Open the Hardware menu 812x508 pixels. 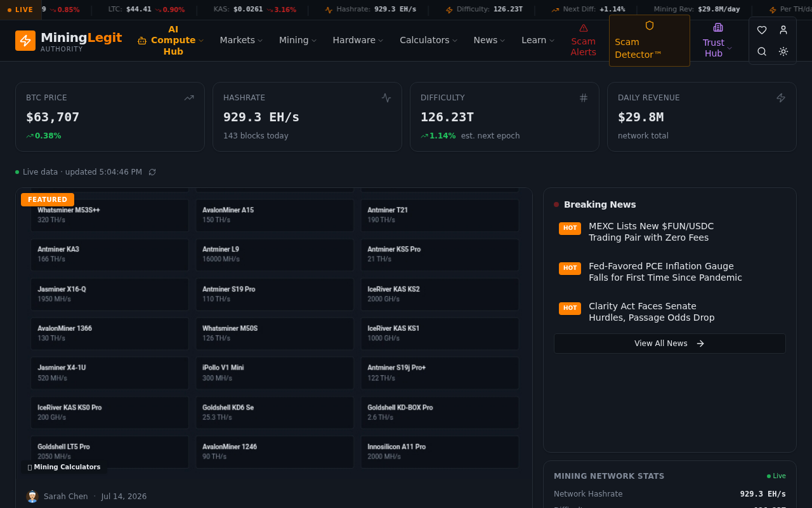click(358, 40)
